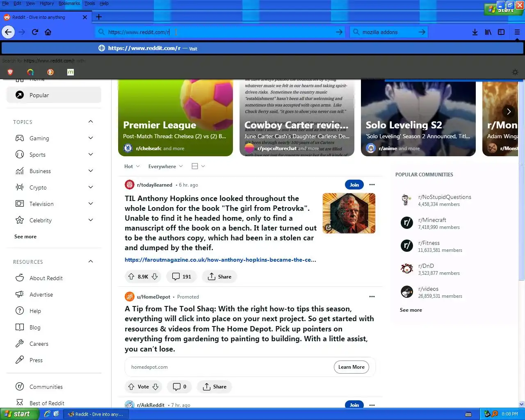The image size is (525, 420).
Task: Open more options for HomeDepot promoted post
Action: tap(372, 297)
